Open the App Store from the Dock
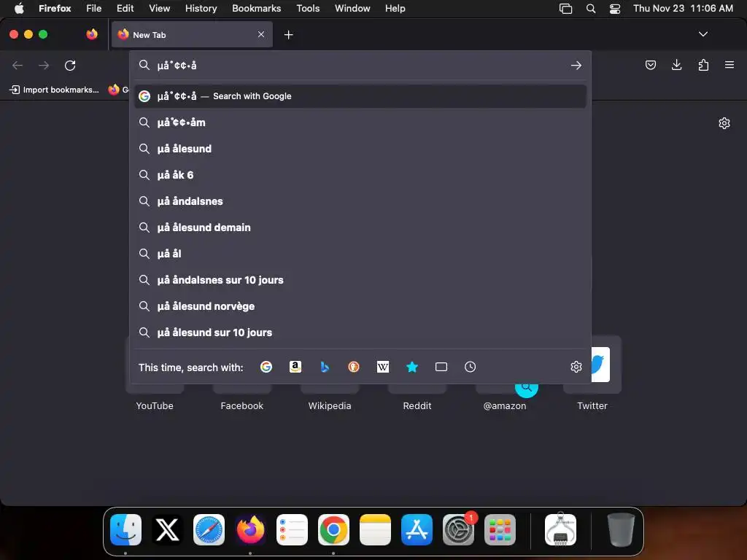This screenshot has width=747, height=560. [x=417, y=529]
